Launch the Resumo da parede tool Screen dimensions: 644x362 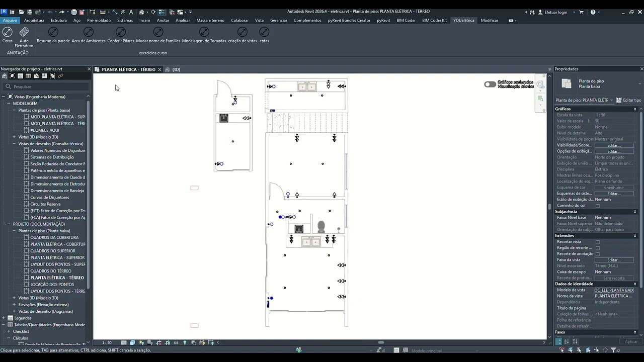point(53,32)
